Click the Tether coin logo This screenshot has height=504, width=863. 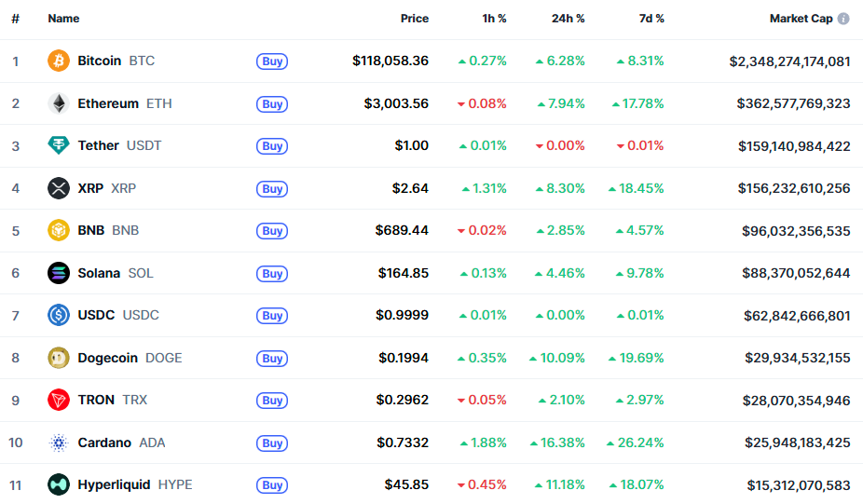click(59, 145)
